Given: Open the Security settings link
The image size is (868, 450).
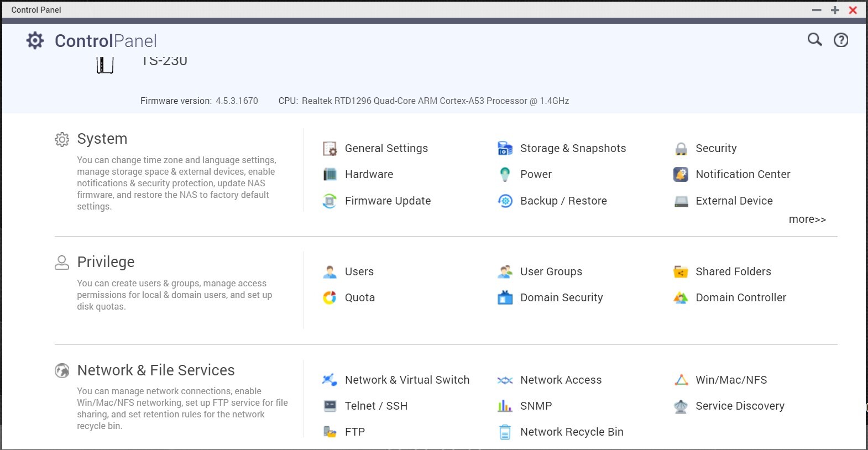Looking at the screenshot, I should coord(716,148).
